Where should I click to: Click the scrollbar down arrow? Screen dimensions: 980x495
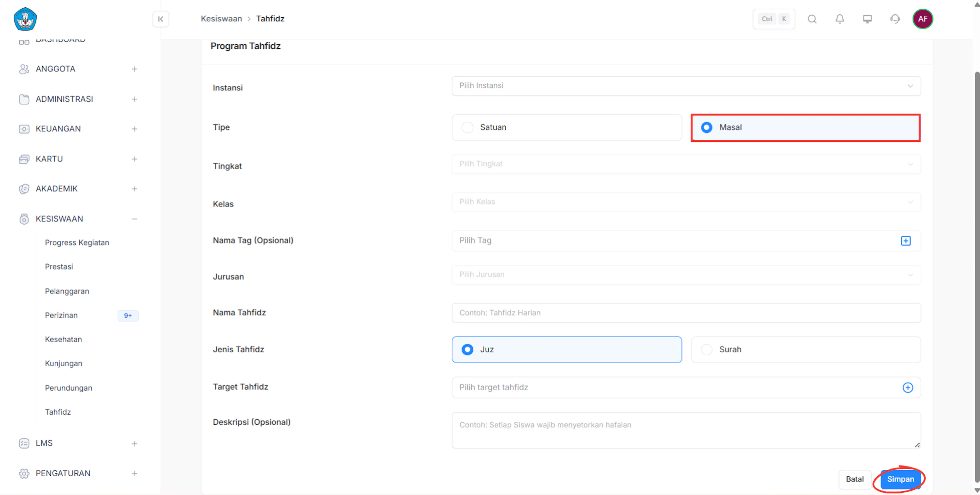977,490
